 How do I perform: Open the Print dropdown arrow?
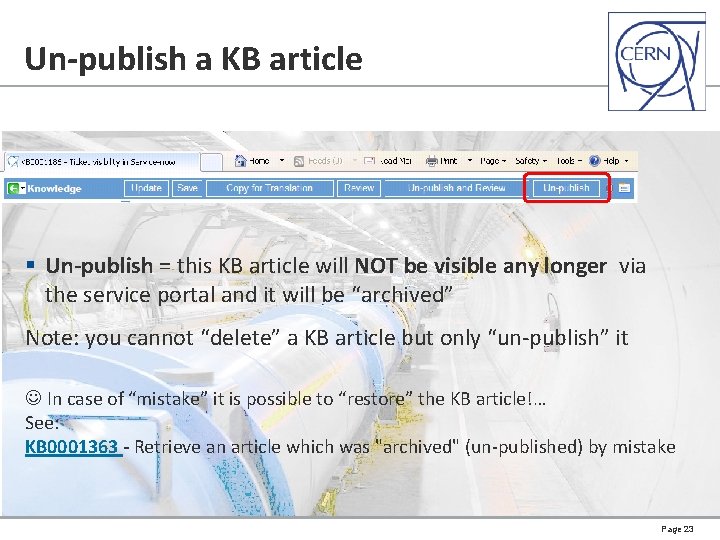coord(470,161)
